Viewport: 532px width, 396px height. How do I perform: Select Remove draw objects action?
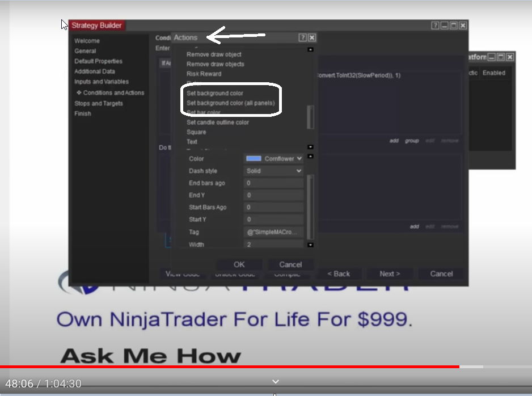[215, 64]
